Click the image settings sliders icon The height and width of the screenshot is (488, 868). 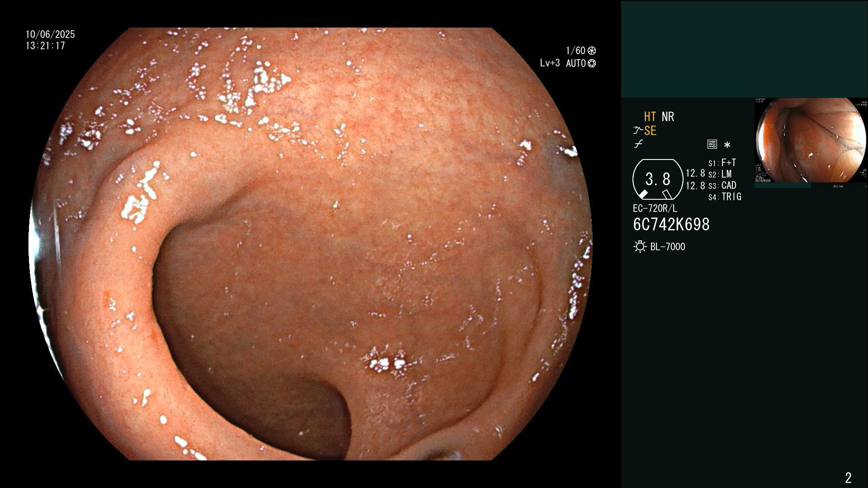712,145
